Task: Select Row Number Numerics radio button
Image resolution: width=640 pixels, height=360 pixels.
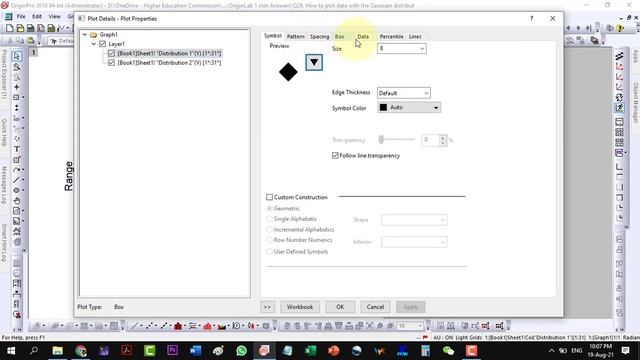Action: click(269, 240)
